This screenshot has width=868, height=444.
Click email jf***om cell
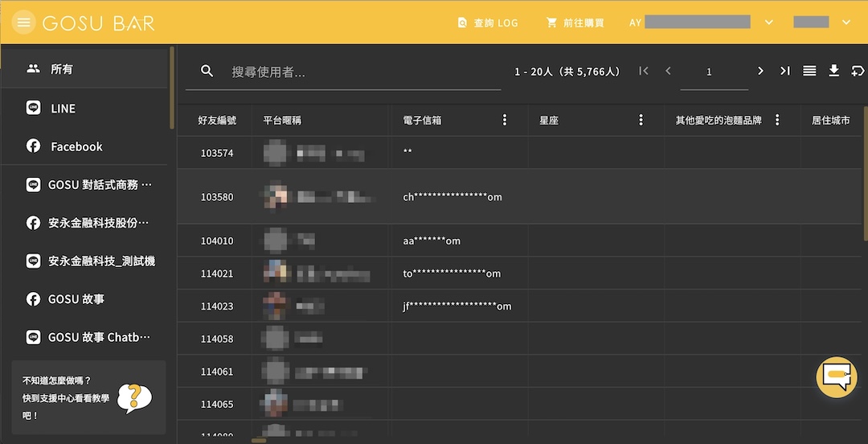tap(457, 306)
